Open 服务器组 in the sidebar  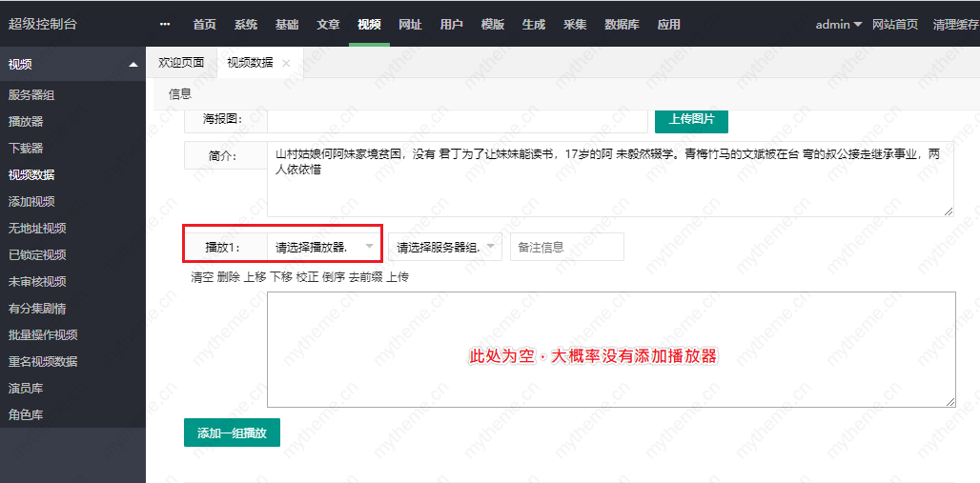[31, 95]
